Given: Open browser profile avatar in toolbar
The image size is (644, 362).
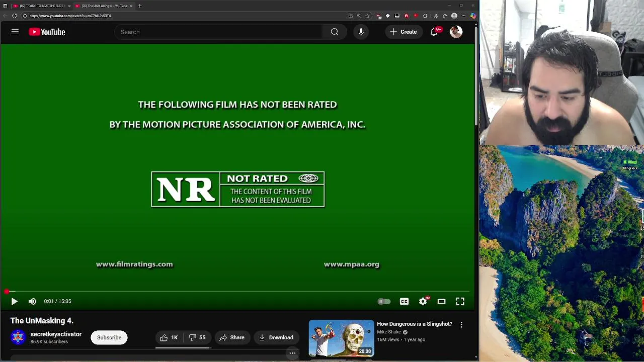Looking at the screenshot, I should (454, 16).
